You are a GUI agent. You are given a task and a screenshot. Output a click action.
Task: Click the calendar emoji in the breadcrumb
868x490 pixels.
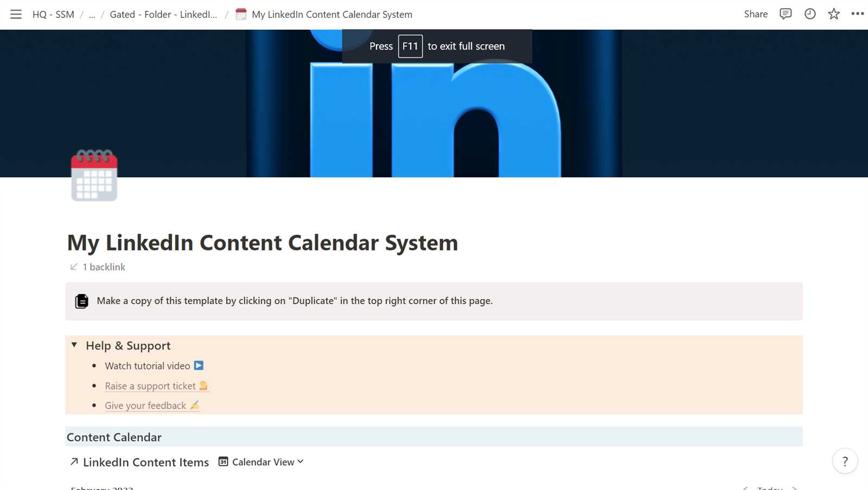click(x=240, y=14)
